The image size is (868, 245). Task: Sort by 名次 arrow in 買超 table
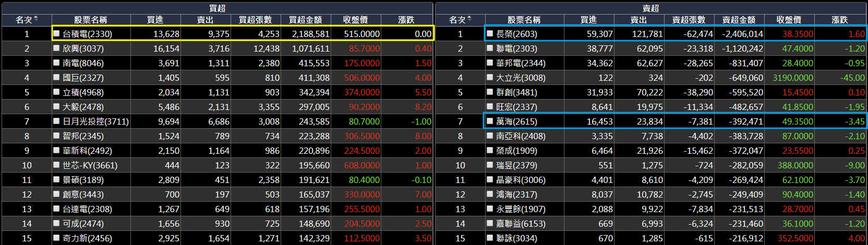point(36,19)
